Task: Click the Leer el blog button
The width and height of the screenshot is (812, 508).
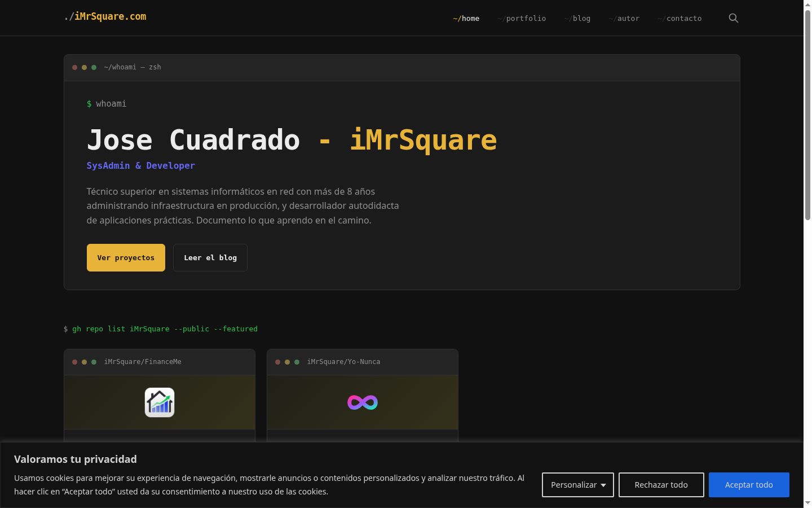Action: [x=210, y=257]
